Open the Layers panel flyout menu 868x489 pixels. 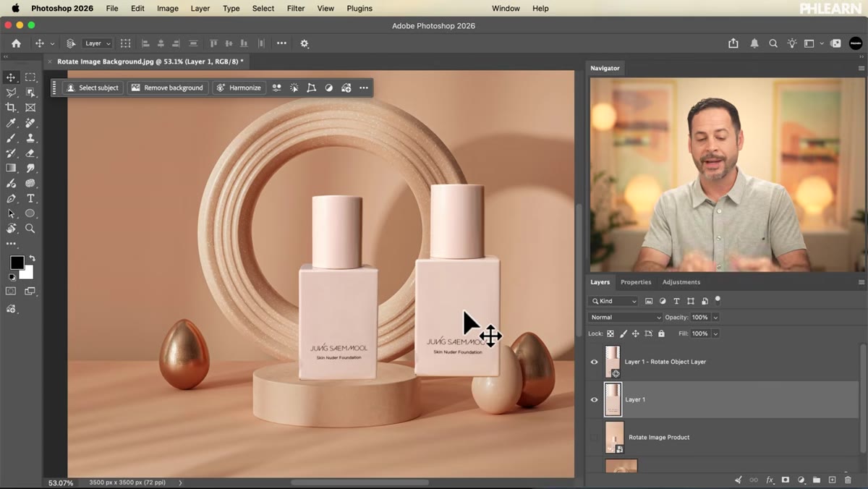pyautogui.click(x=861, y=282)
